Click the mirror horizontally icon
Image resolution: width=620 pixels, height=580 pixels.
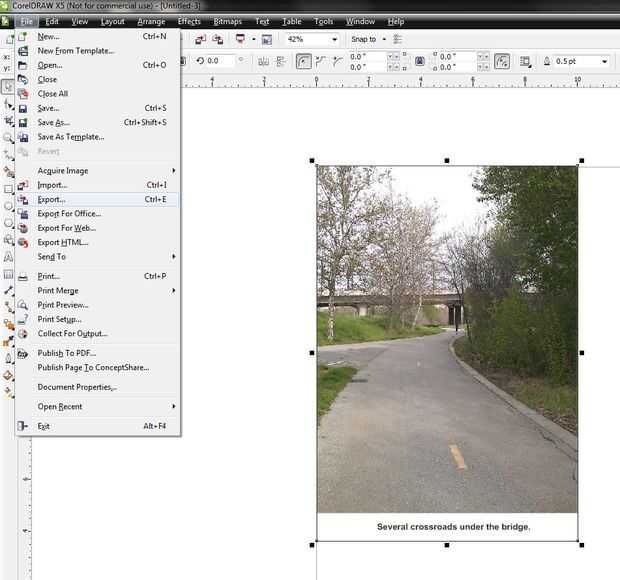[263, 61]
